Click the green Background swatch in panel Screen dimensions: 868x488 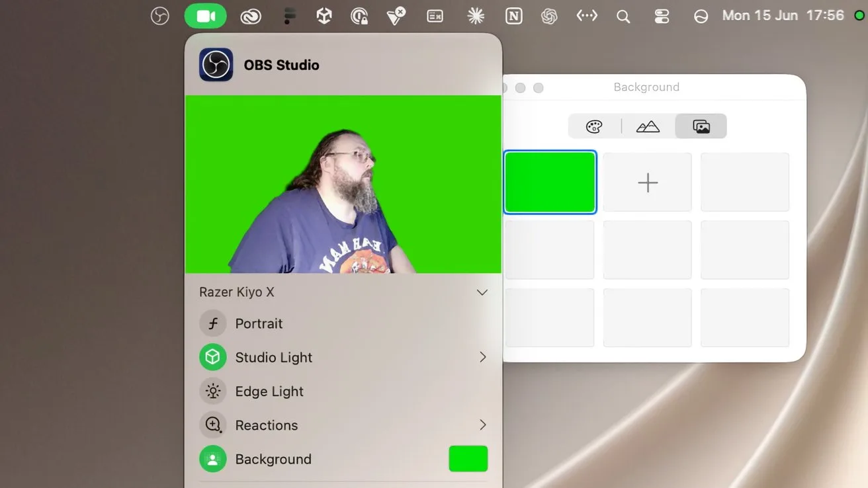coord(468,459)
